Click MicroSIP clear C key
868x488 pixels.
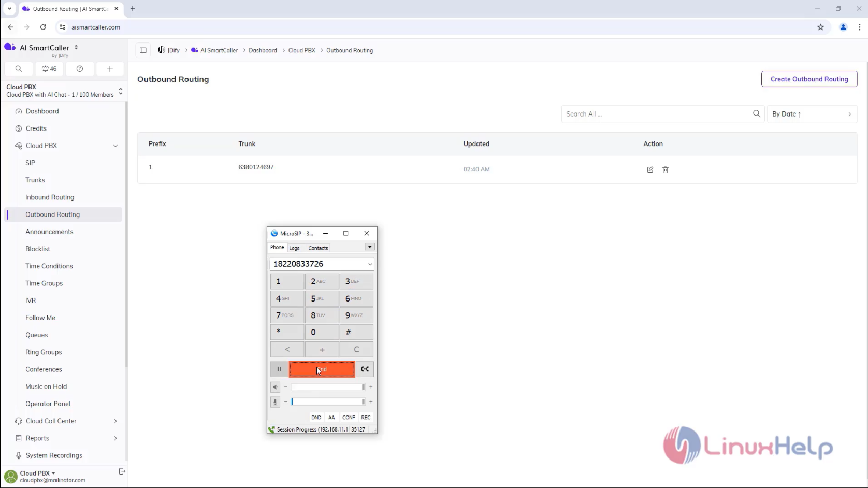pos(356,349)
